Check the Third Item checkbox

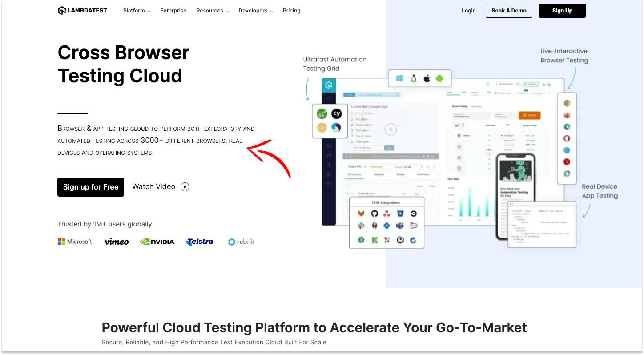click(352, 130)
